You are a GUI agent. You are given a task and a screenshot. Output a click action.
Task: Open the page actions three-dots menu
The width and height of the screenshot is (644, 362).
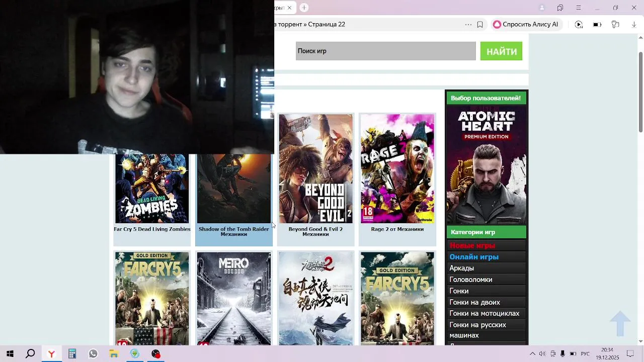coord(468,25)
